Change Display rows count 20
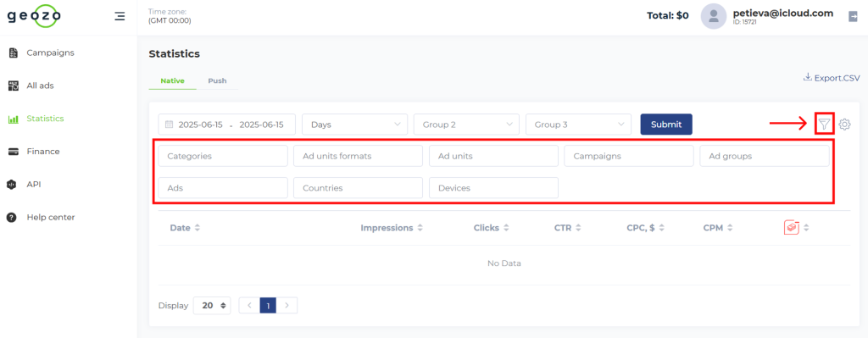The height and width of the screenshot is (338, 868). tap(212, 305)
